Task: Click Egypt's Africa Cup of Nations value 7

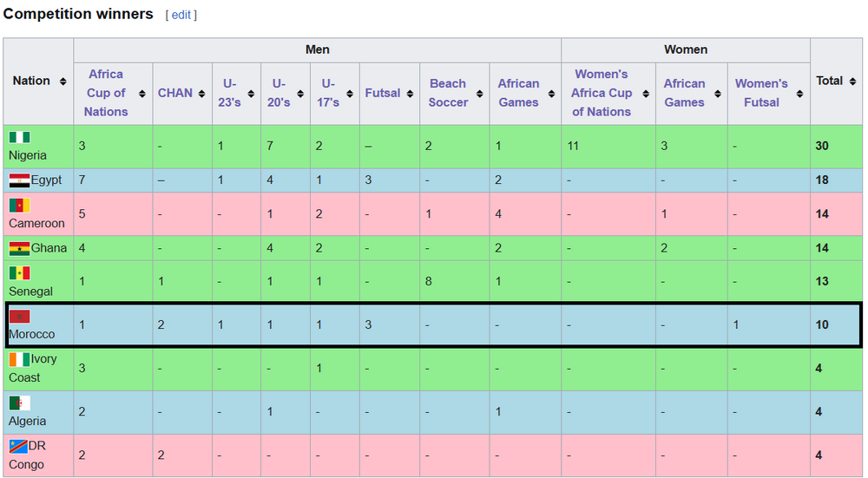Action: 82,180
